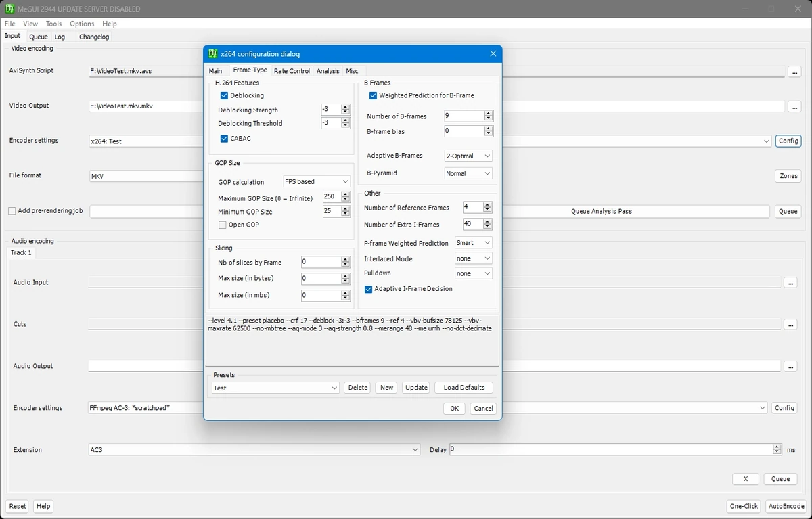Browse for Audio Input file
The image size is (812, 519).
(x=790, y=283)
